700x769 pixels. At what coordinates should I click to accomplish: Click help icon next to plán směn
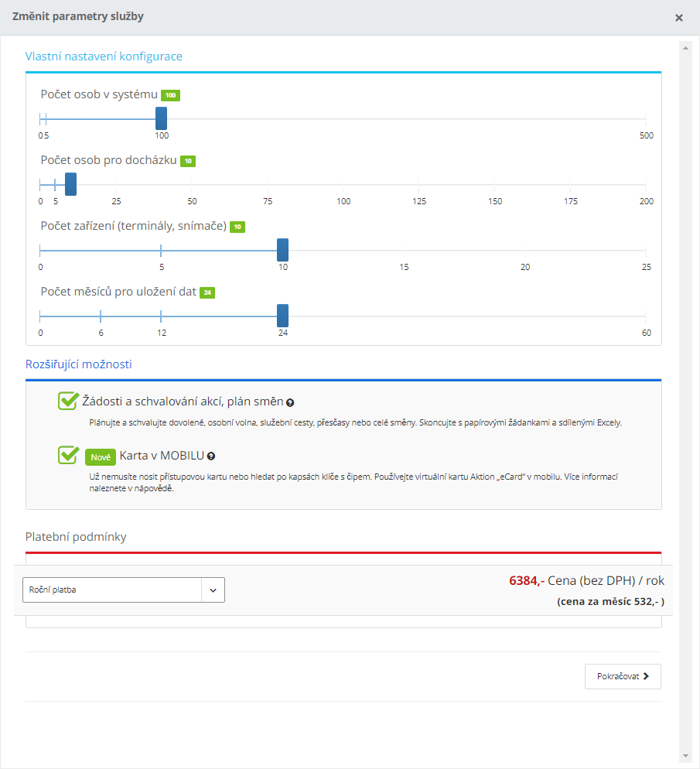pos(290,403)
